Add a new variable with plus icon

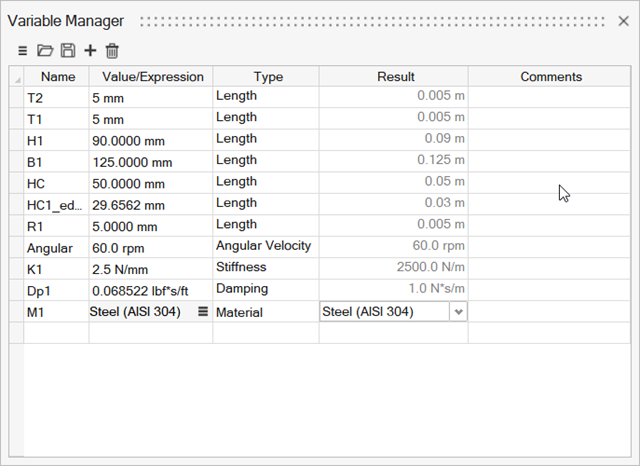point(90,51)
